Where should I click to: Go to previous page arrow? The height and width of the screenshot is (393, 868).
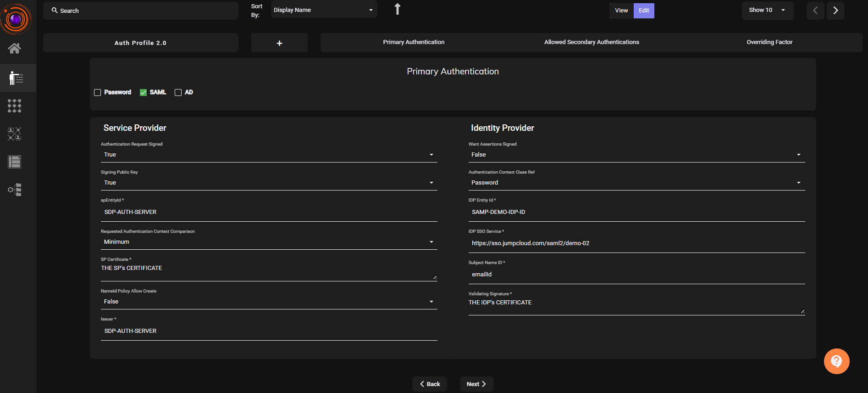point(815,11)
